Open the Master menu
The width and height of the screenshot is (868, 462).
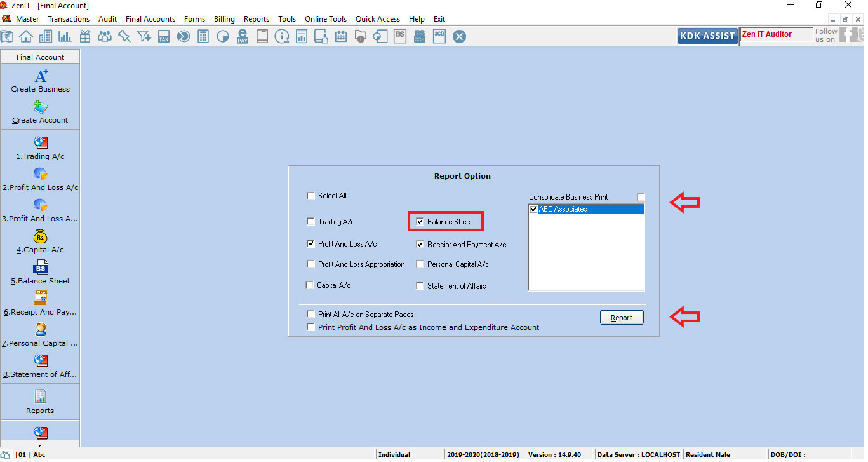point(27,19)
